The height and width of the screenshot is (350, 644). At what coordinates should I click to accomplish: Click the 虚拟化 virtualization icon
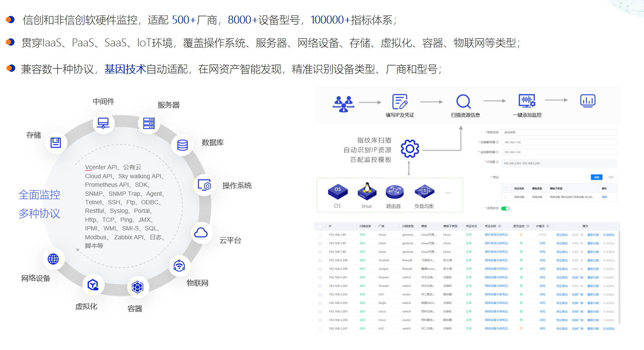click(x=93, y=285)
